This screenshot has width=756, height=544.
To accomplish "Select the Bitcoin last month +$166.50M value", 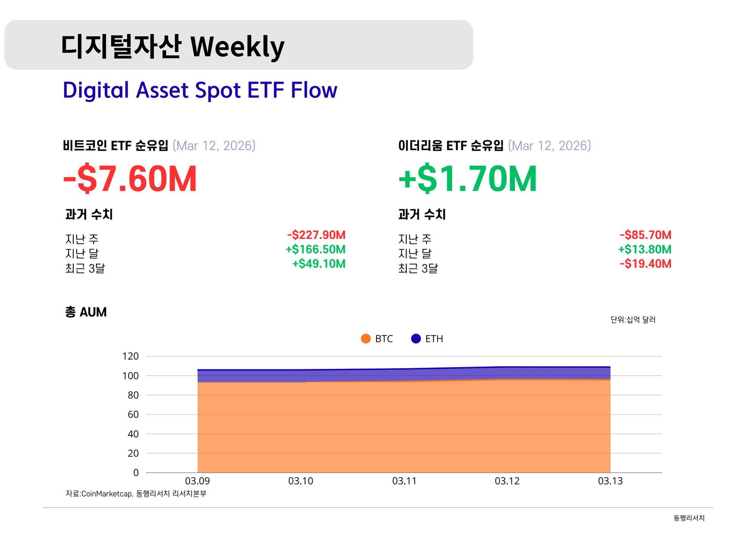I will click(x=316, y=249).
